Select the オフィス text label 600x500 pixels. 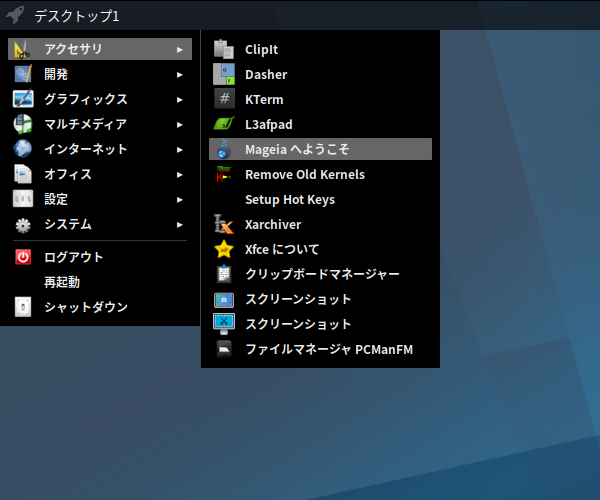pyautogui.click(x=68, y=174)
